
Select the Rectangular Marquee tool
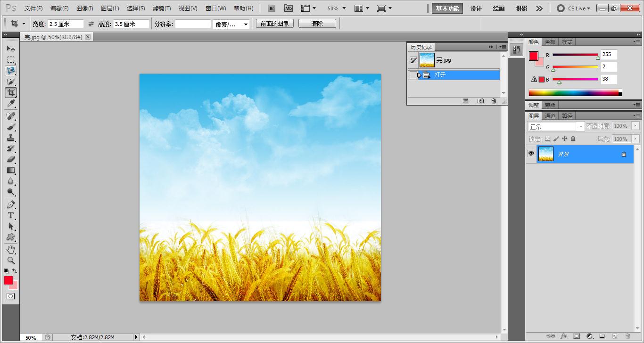tap(11, 60)
